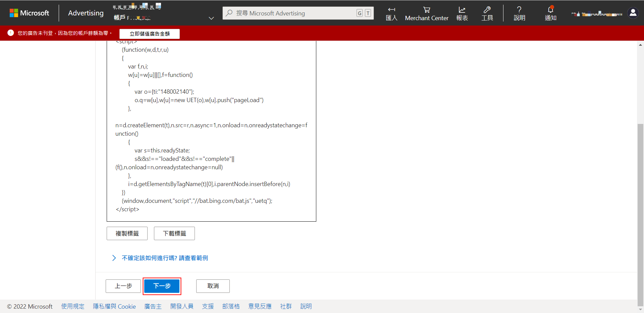Click the T shortcut key icon
Viewport: 644px width, 313px height.
click(368, 13)
